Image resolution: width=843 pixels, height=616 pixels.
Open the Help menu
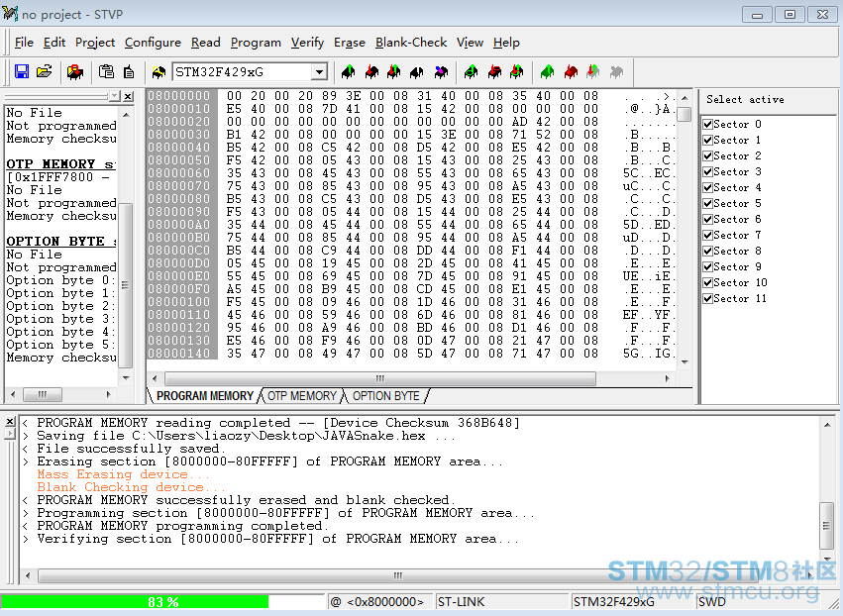click(x=506, y=43)
